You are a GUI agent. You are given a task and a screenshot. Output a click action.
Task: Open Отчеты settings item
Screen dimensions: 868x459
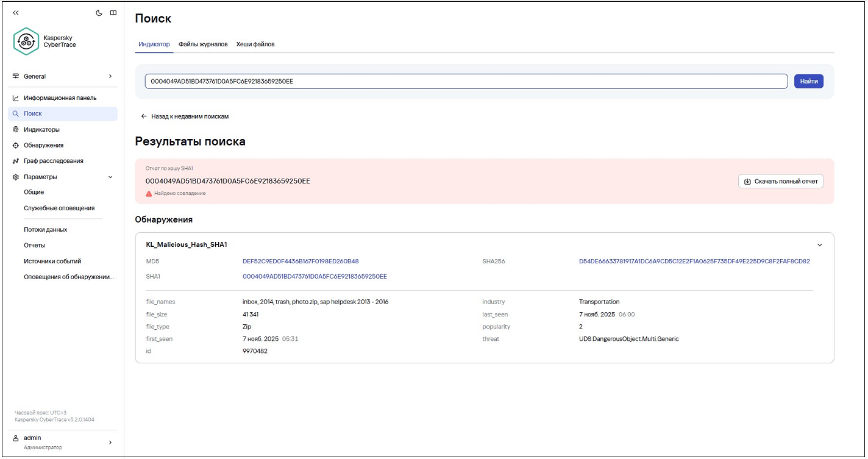(35, 245)
